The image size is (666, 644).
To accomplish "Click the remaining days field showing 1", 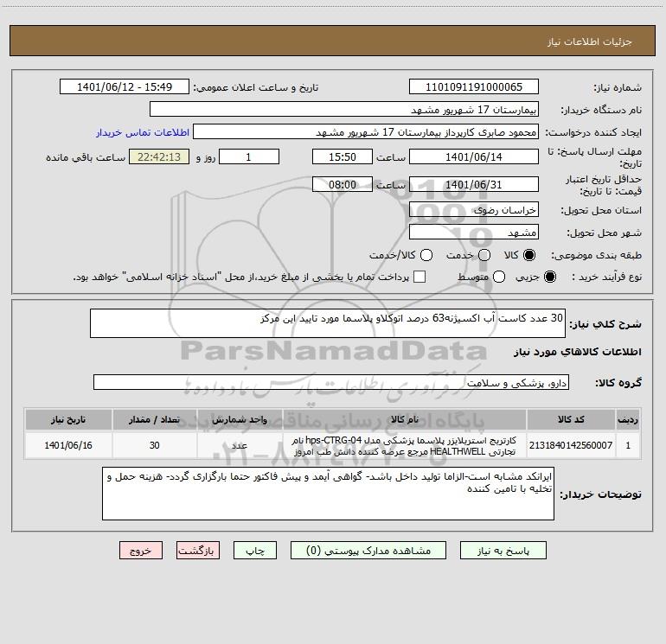I will pos(249,156).
